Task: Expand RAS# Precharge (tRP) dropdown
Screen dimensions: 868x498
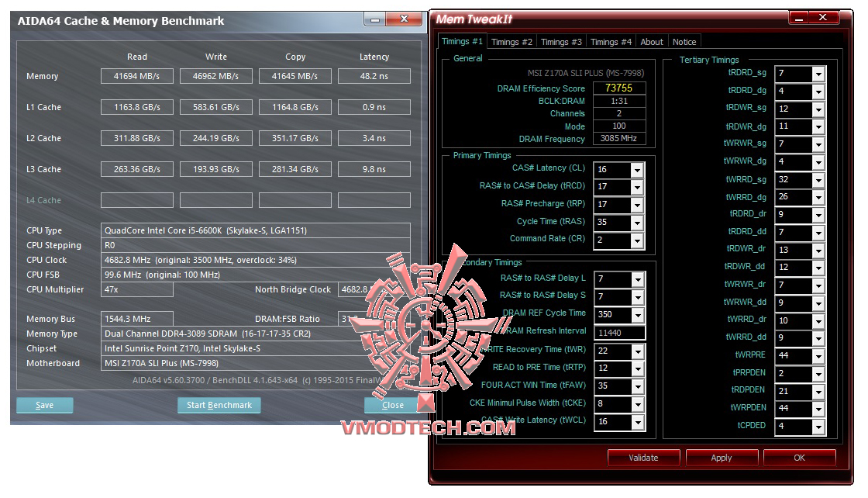Action: click(637, 205)
